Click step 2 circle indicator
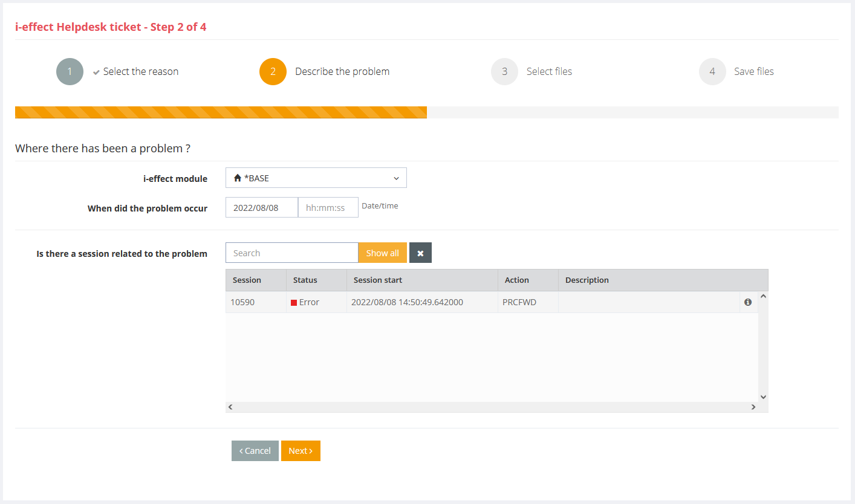 273,72
